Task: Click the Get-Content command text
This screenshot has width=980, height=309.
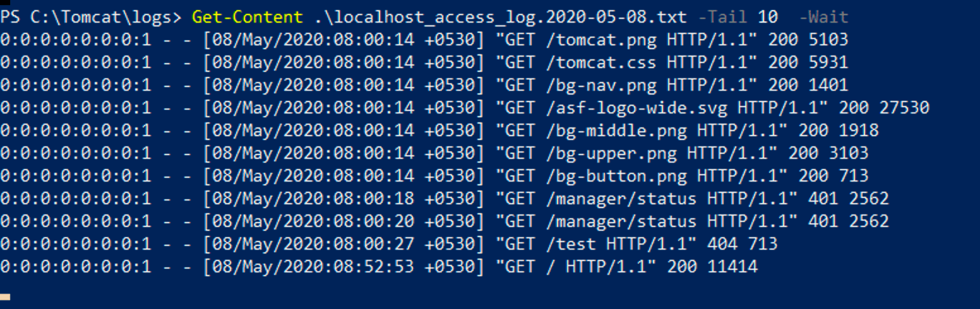Action: coord(248,17)
